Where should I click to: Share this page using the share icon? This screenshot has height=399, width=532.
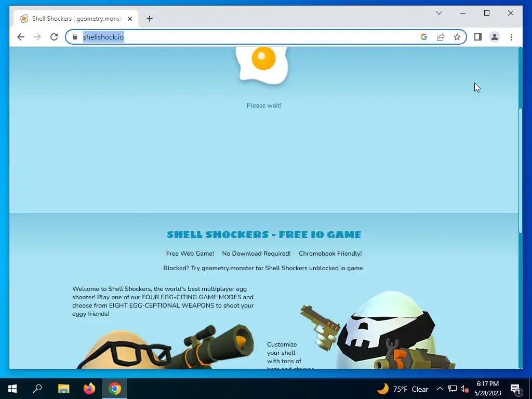click(441, 37)
